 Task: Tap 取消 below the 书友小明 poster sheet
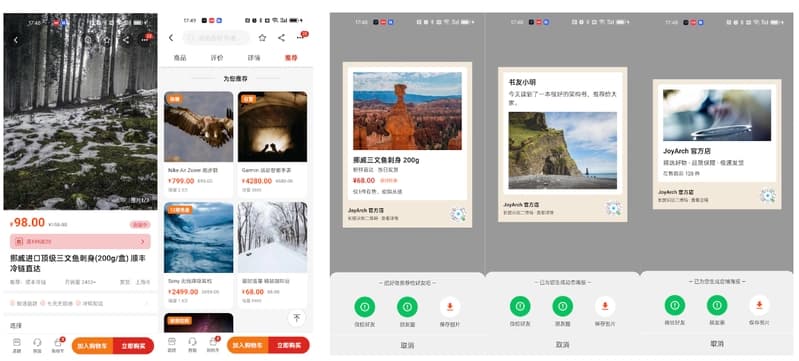(562, 345)
